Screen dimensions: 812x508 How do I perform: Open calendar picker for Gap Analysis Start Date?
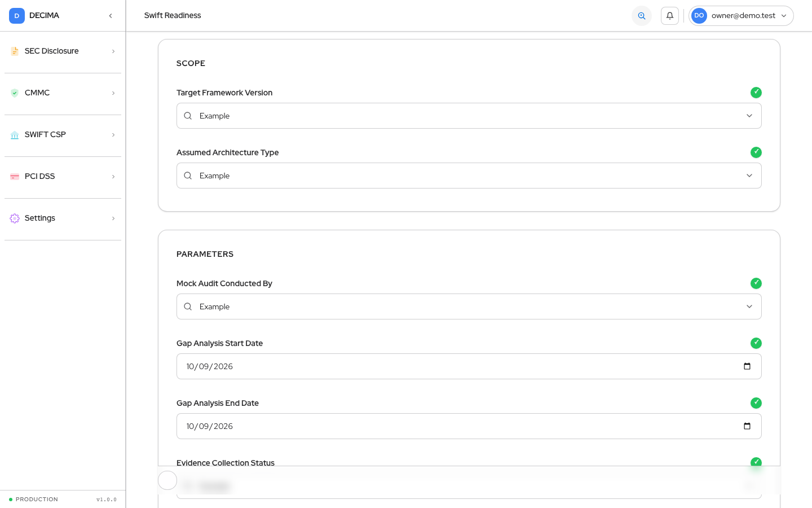[x=747, y=366]
